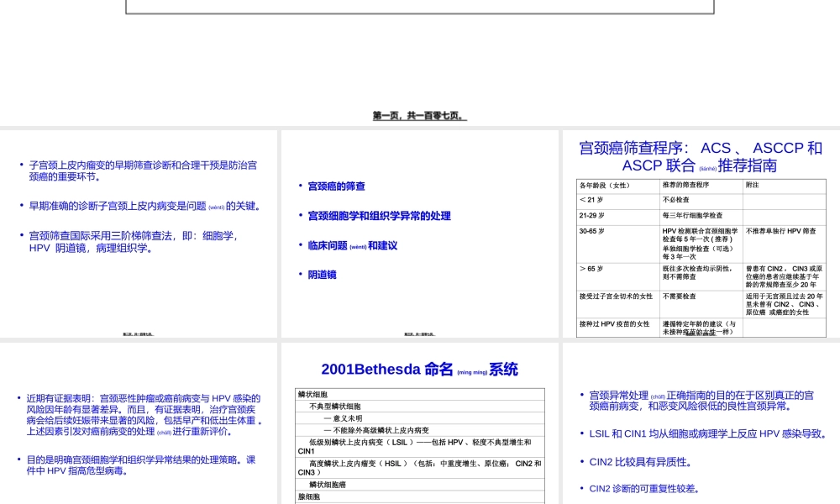Click the '宫颈癌的筛查' bullet item
This screenshot has height=504, width=840.
pyautogui.click(x=336, y=186)
